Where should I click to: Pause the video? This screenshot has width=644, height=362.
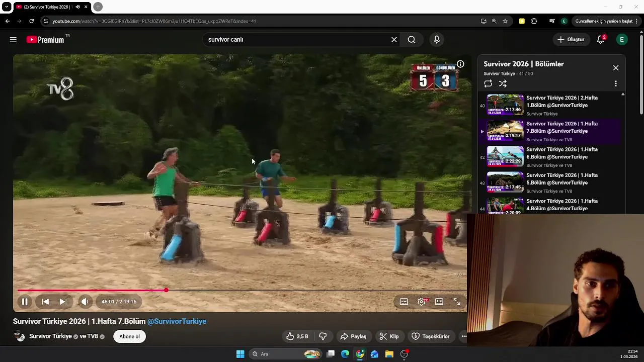(x=24, y=302)
